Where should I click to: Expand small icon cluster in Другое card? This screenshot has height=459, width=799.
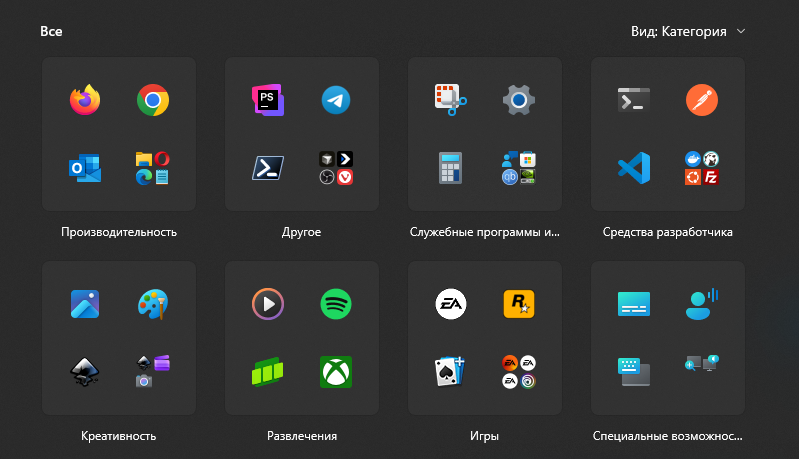(336, 168)
